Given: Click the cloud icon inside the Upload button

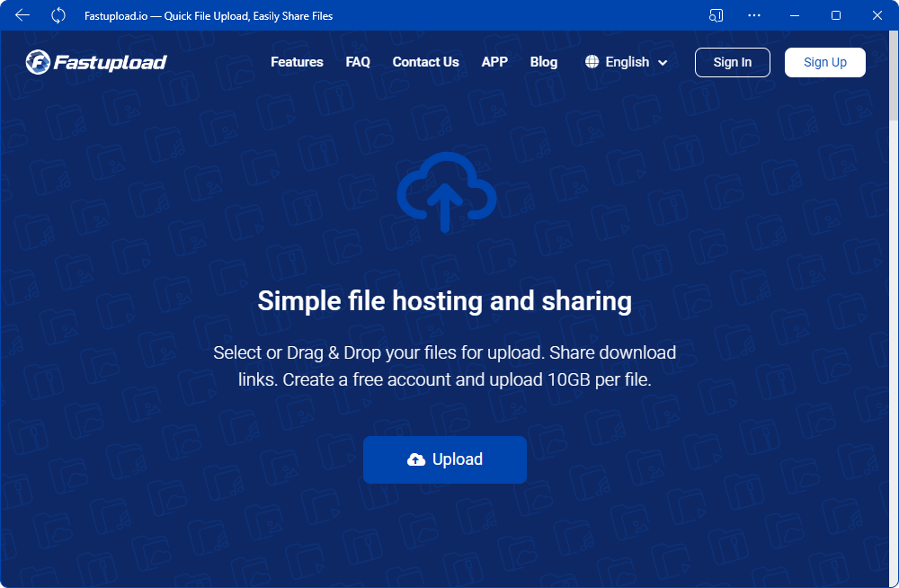Looking at the screenshot, I should click(x=415, y=459).
